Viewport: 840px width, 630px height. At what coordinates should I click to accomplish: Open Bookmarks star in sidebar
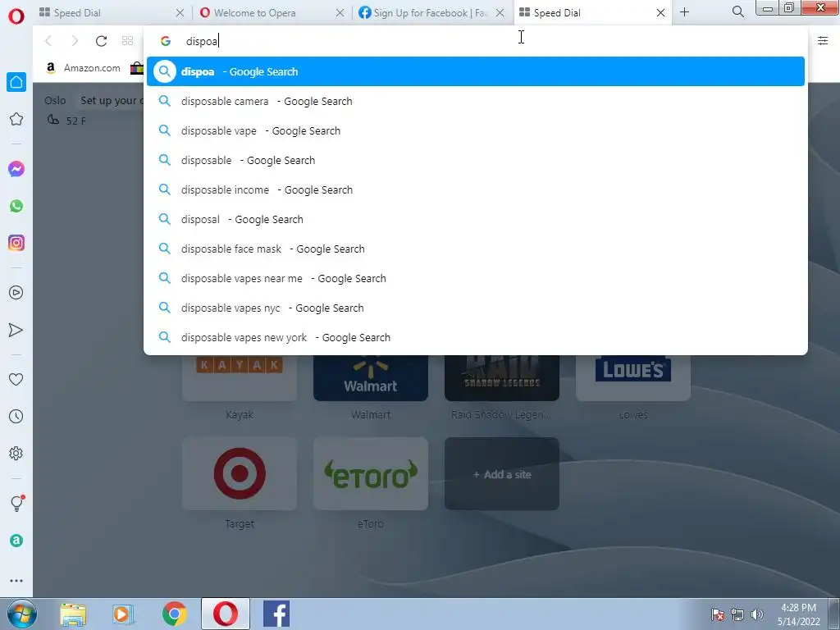16,119
